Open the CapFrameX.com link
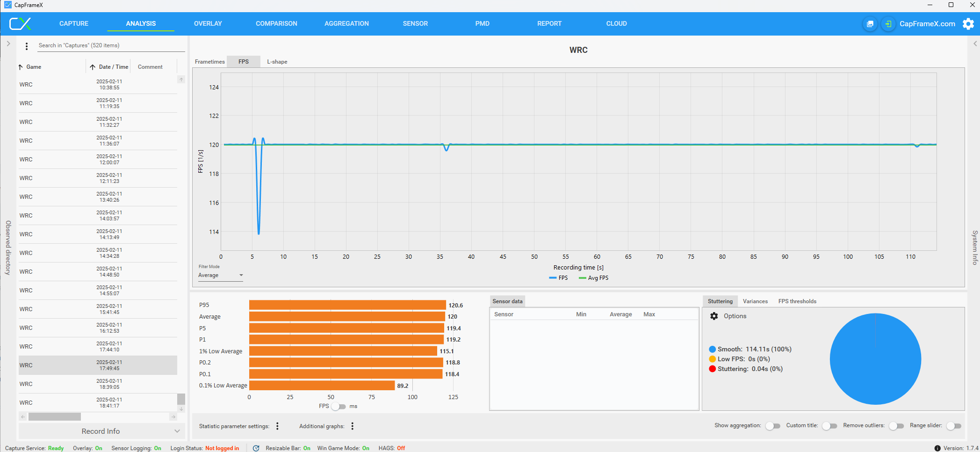Image resolution: width=980 pixels, height=452 pixels. tap(927, 24)
